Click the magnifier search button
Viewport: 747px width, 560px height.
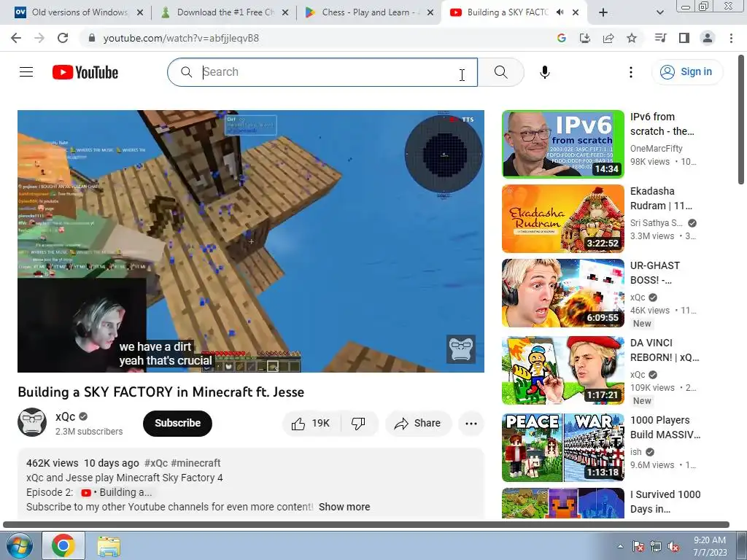[x=500, y=72]
